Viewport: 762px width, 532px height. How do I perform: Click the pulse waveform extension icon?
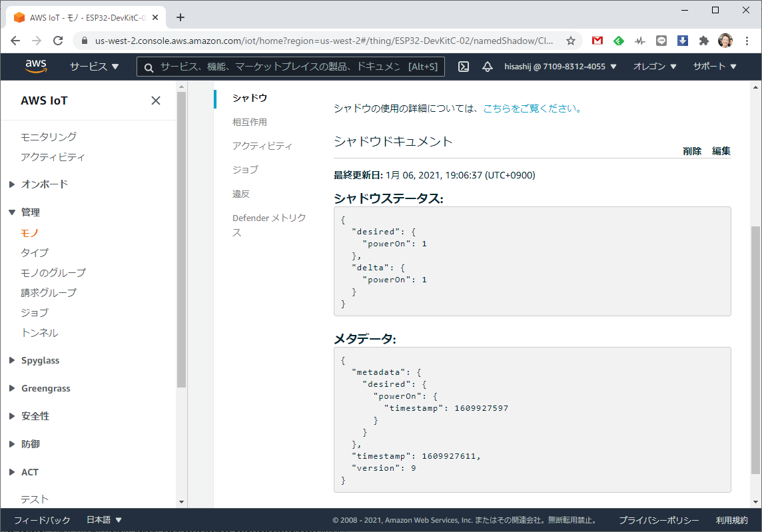tap(640, 41)
